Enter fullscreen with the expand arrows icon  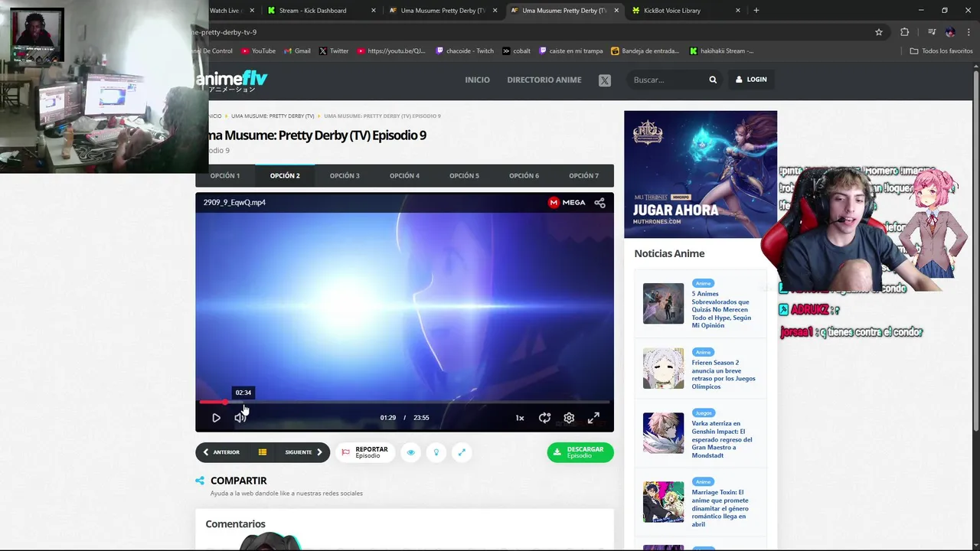pos(593,418)
